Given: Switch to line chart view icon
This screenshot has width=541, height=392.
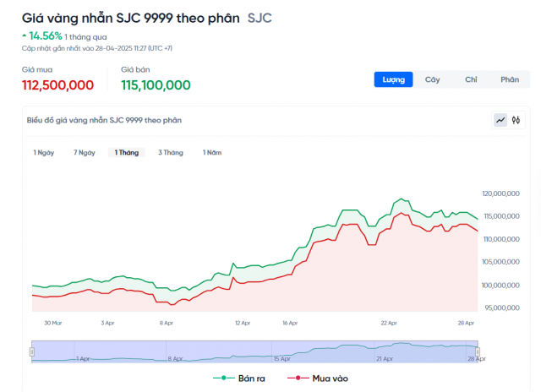Looking at the screenshot, I should pyautogui.click(x=500, y=120).
